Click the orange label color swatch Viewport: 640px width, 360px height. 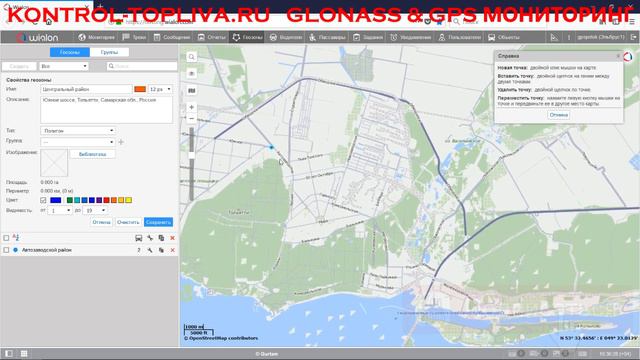(140, 89)
